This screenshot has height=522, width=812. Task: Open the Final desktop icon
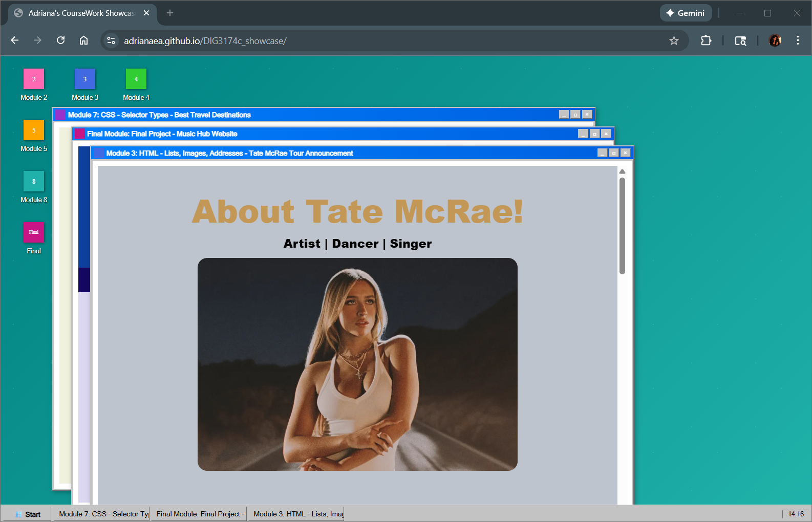[x=34, y=233]
